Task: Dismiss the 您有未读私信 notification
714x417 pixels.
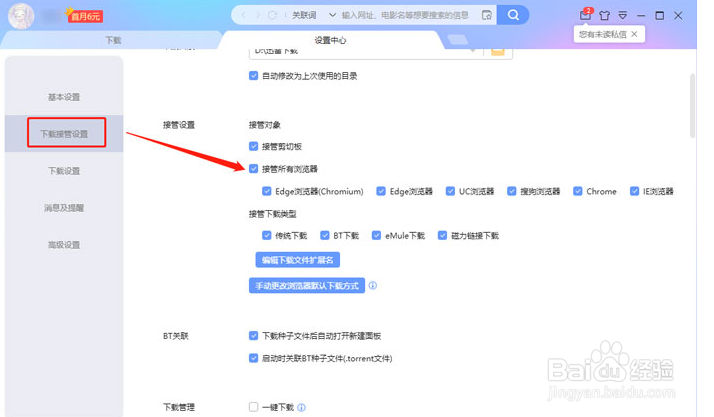Action: pyautogui.click(x=634, y=34)
